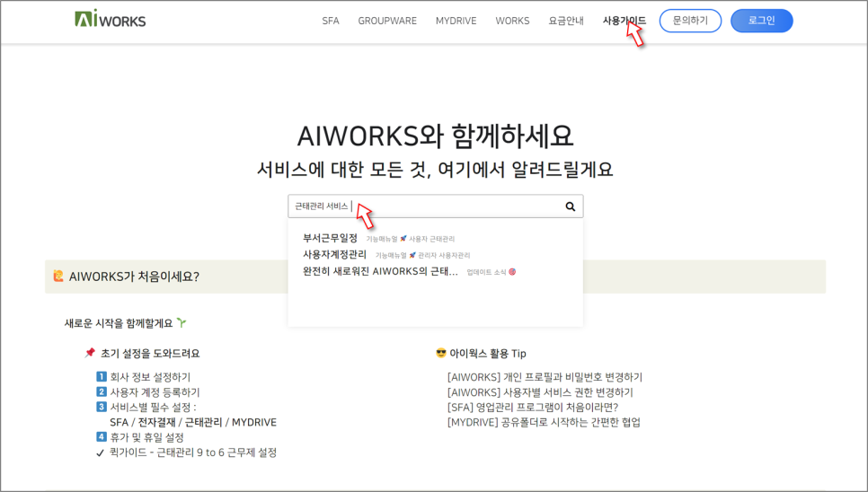Click the AIWORKS logo

[x=110, y=20]
